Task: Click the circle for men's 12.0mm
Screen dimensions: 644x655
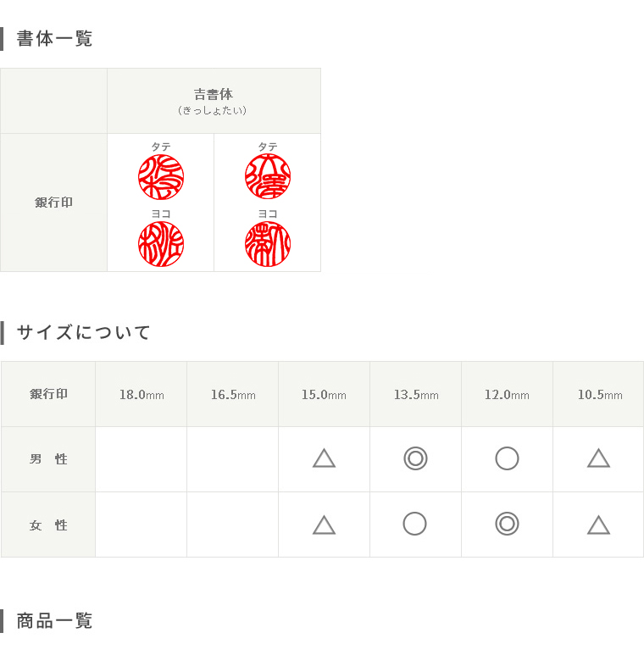Action: click(x=507, y=458)
